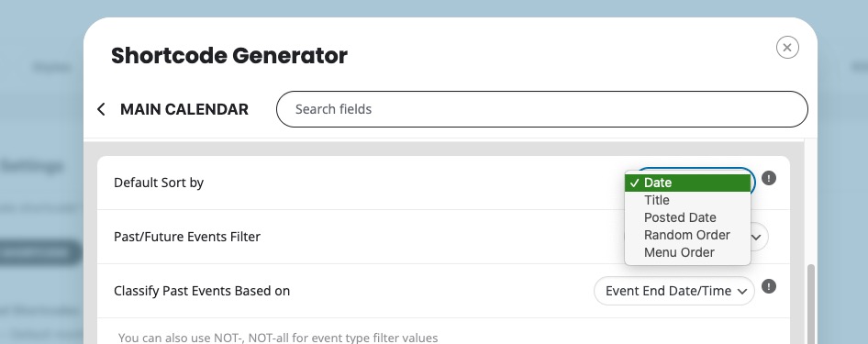Click the Classify Past Events Based on label

[202, 291]
